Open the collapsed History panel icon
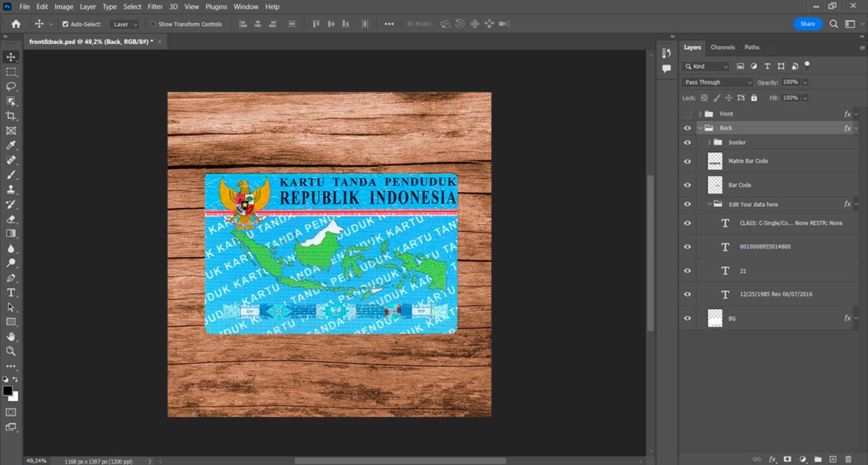 tap(666, 53)
